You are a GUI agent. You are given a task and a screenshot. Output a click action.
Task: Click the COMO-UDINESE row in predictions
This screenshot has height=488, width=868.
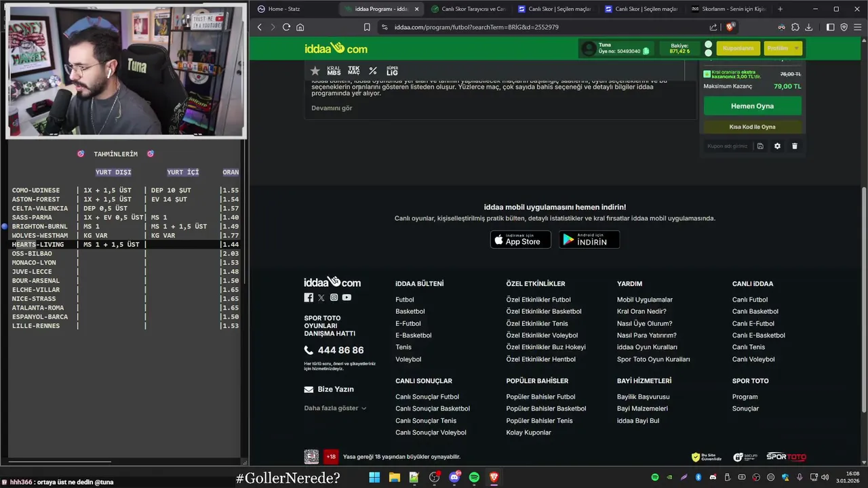point(125,190)
